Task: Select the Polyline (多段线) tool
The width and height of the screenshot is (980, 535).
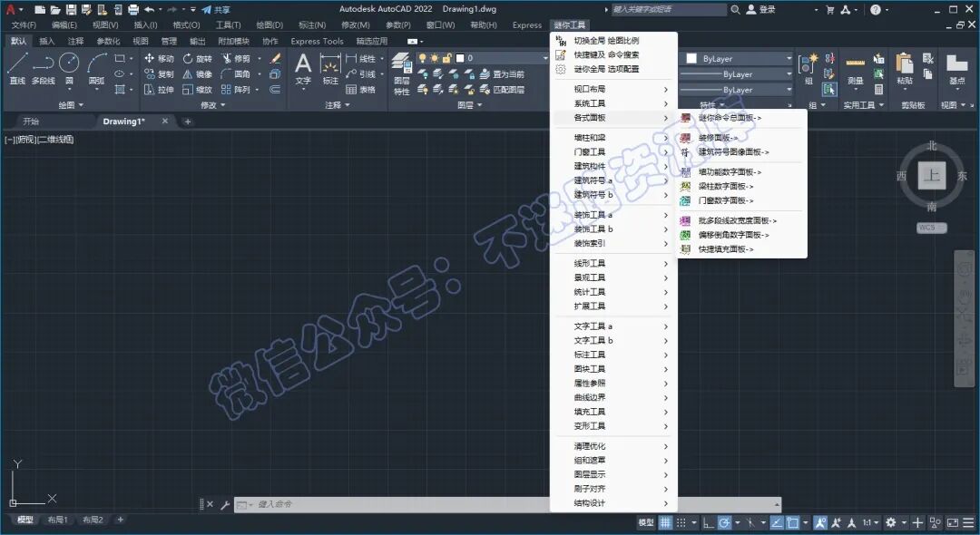Action: pos(44,69)
